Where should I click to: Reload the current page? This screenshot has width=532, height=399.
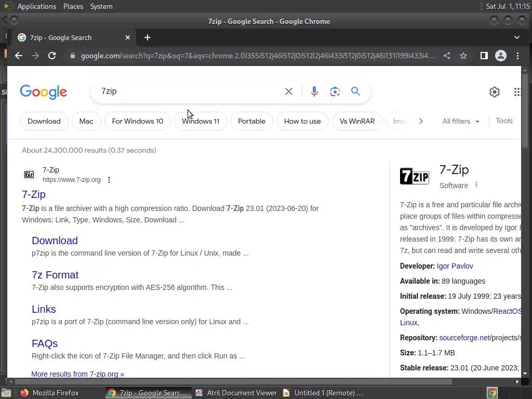[52, 56]
